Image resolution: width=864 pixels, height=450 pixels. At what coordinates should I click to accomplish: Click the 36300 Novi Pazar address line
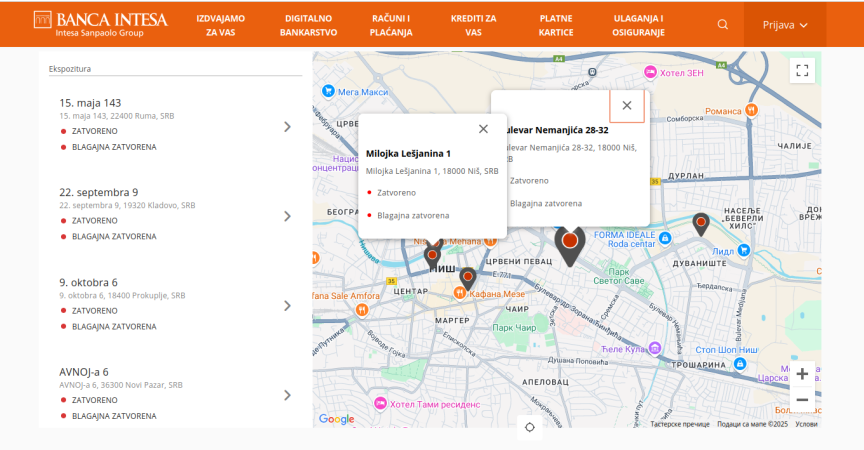point(121,385)
